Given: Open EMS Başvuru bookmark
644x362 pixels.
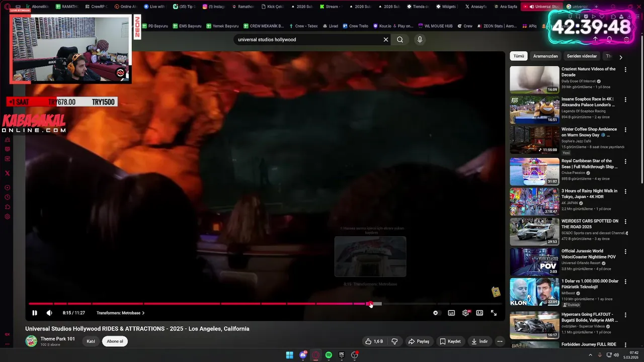Looking at the screenshot, I should coord(187,26).
